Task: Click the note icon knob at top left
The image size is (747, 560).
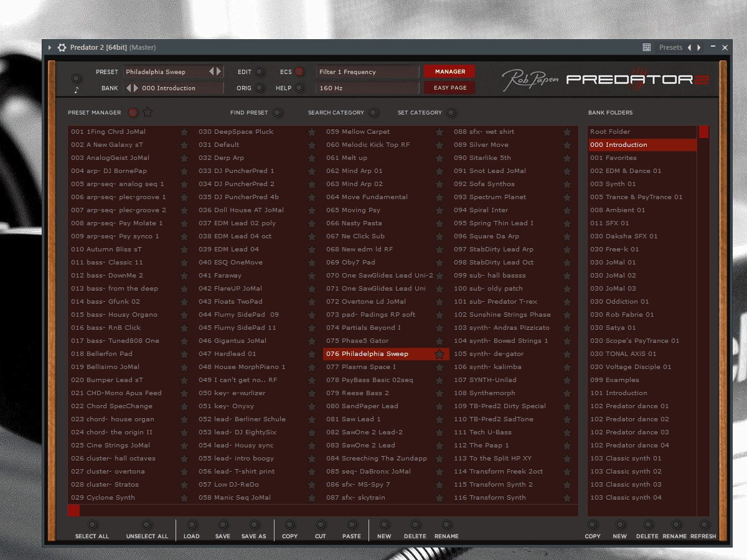Action: tap(76, 78)
